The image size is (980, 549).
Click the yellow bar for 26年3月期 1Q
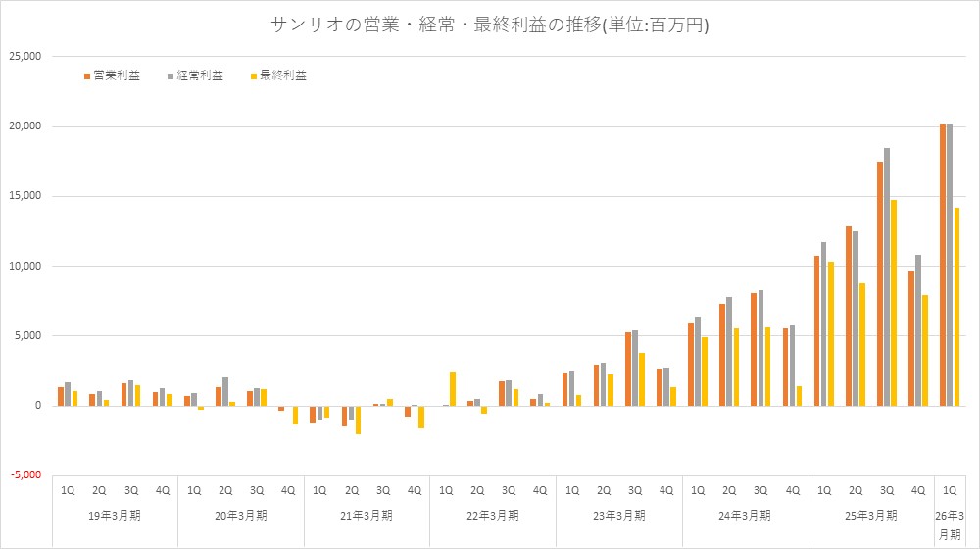tap(956, 306)
